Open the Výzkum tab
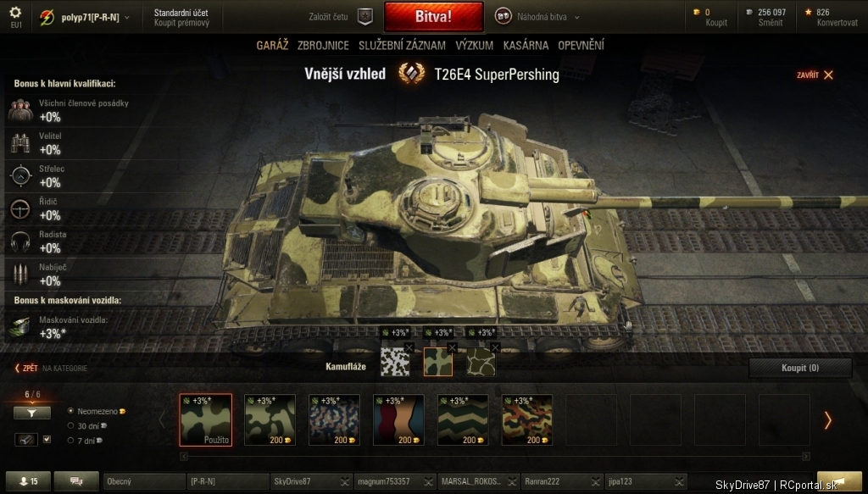The image size is (868, 494). (x=475, y=46)
